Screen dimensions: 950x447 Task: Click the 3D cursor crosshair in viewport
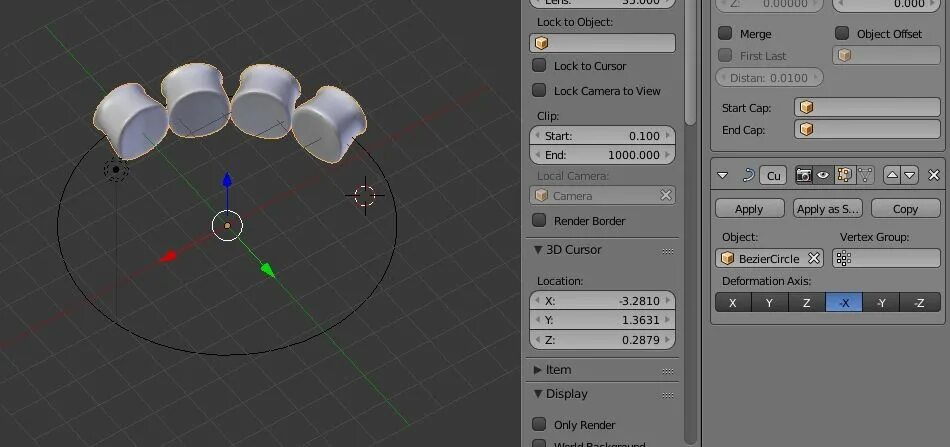365,195
